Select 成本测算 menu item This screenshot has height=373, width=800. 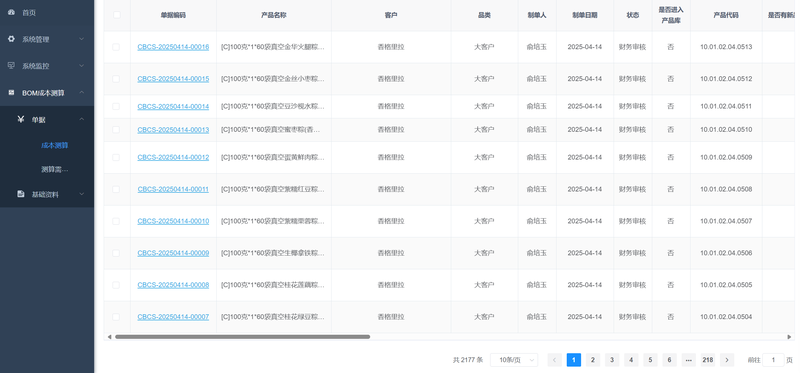55,145
